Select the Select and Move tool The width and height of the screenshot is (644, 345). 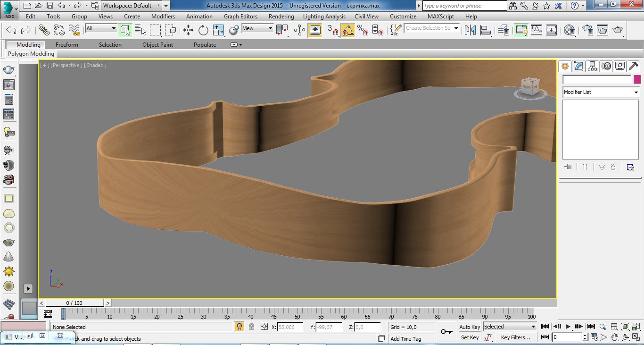[189, 30]
